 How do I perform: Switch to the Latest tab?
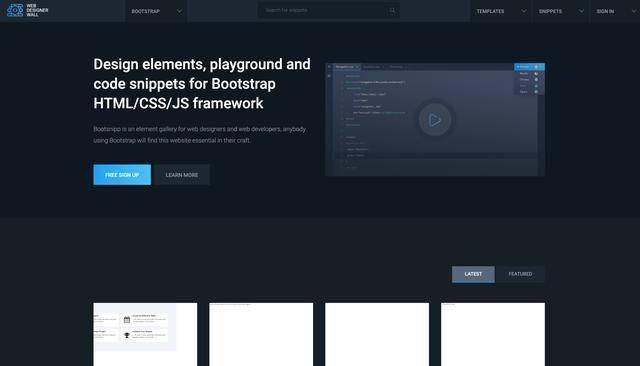point(473,274)
